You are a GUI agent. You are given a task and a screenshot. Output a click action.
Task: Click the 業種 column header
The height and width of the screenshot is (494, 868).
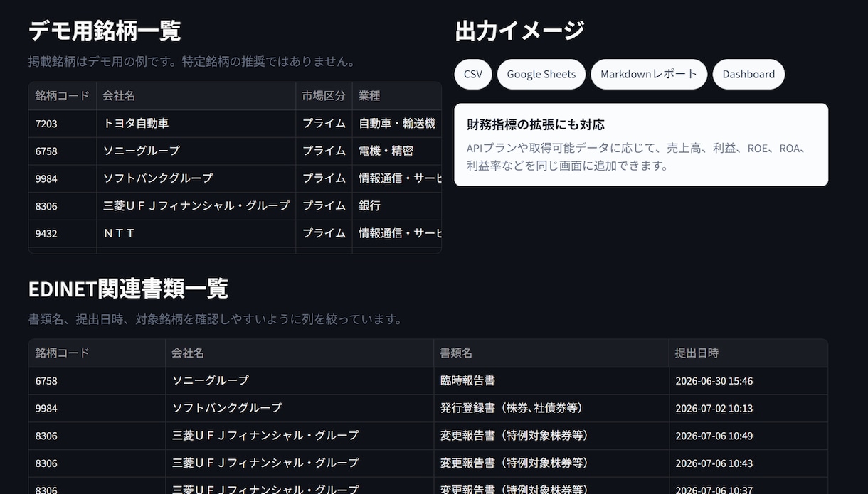click(x=397, y=95)
